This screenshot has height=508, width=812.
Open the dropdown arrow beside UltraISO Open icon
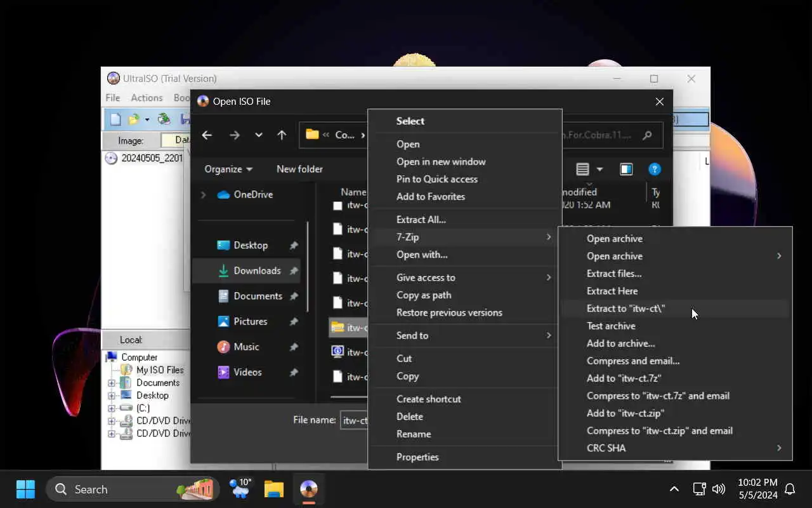(x=147, y=119)
